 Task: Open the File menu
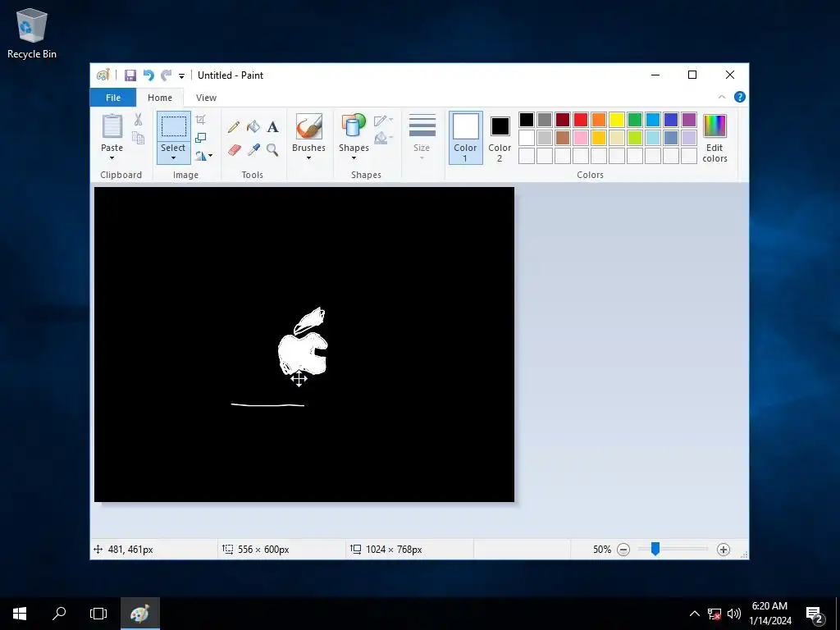point(113,98)
